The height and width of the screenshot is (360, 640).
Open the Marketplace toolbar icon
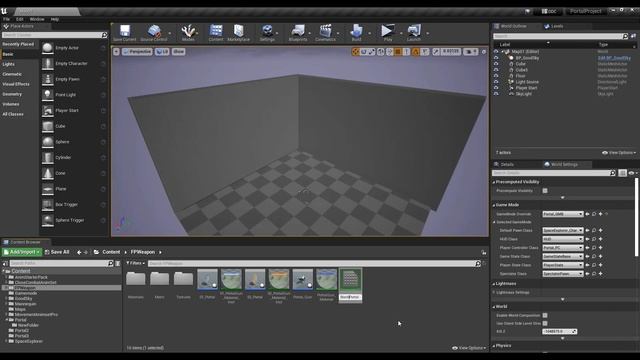coord(238,33)
